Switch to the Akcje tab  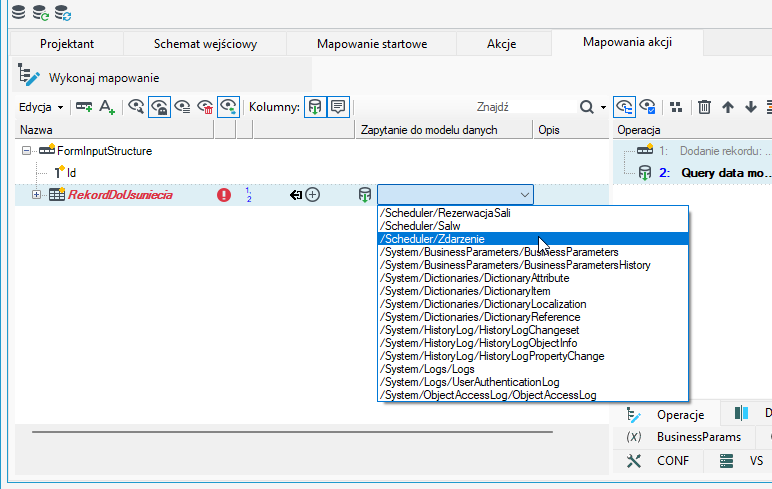pos(502,44)
